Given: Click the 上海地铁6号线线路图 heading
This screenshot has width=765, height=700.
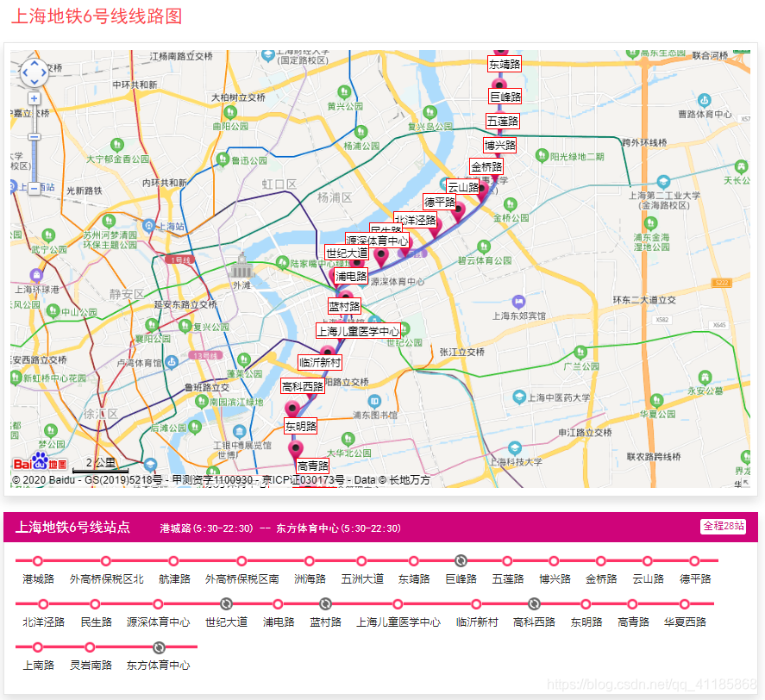Looking at the screenshot, I should tap(97, 16).
